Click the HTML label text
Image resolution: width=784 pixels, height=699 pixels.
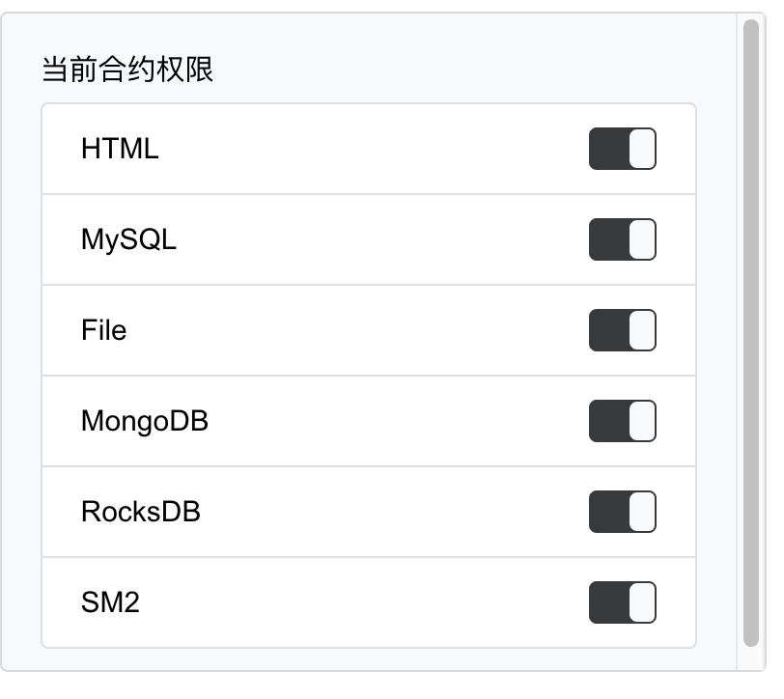(x=120, y=149)
